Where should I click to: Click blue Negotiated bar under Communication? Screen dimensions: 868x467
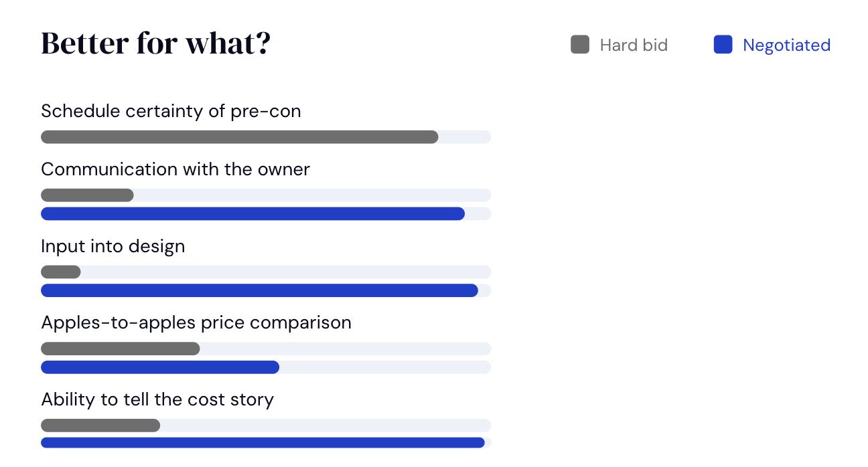pyautogui.click(x=252, y=214)
